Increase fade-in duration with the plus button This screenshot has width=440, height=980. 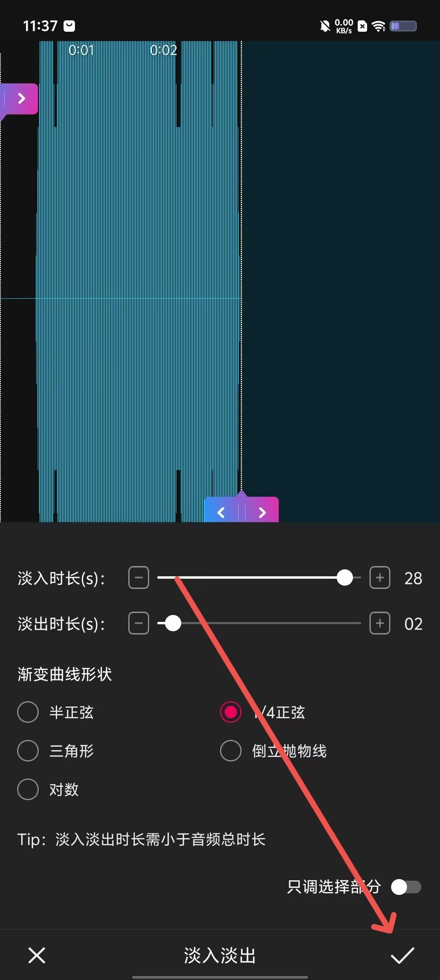click(380, 577)
